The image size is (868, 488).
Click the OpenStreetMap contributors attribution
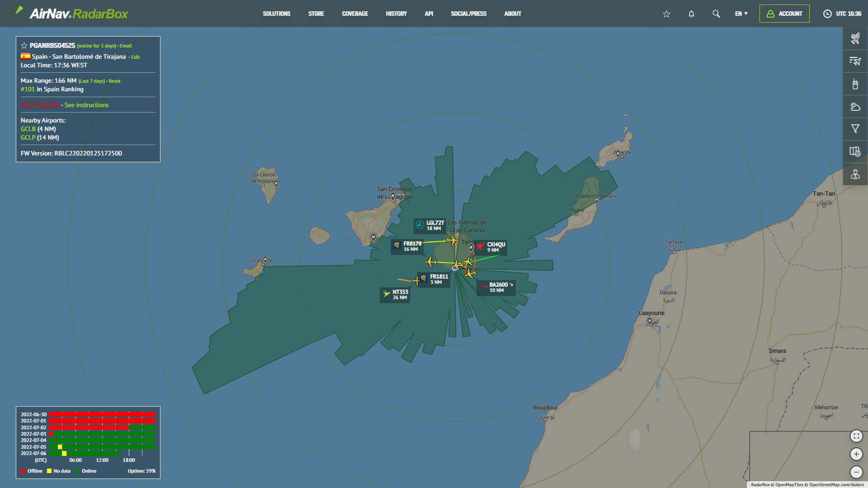(836, 485)
